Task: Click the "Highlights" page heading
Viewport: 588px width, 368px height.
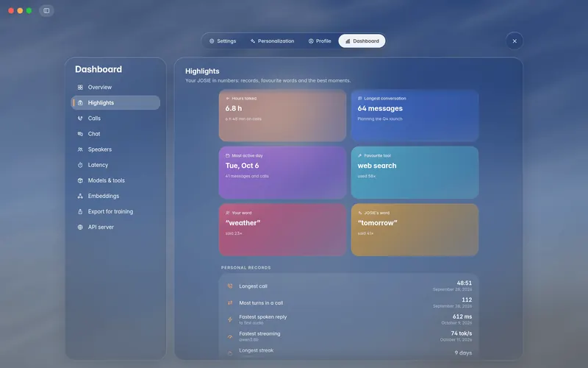Action: click(x=202, y=71)
